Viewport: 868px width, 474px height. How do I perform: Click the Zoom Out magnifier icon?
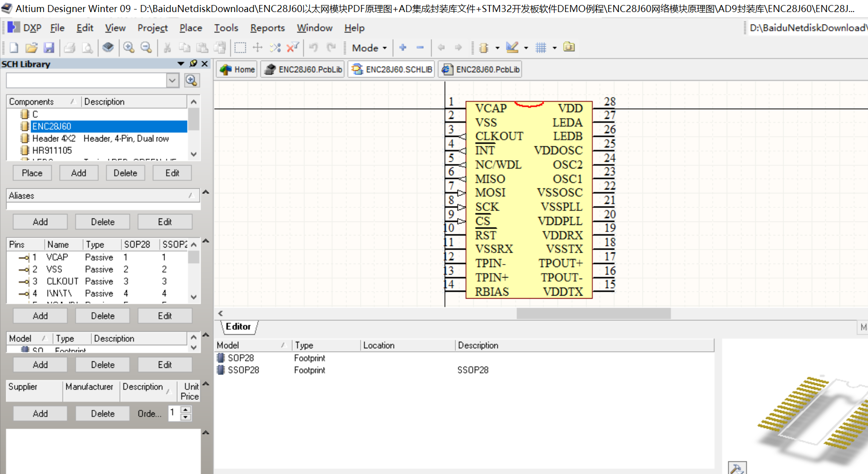[x=146, y=48]
